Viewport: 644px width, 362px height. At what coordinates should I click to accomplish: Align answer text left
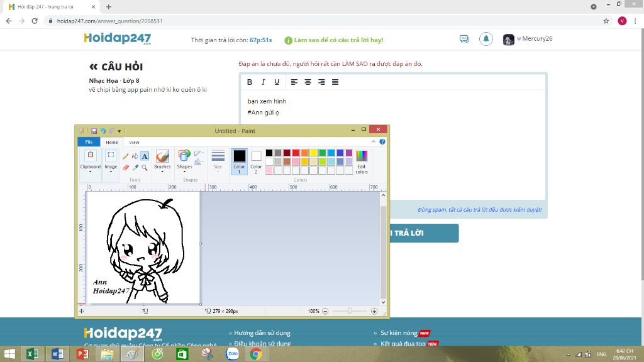[x=294, y=82]
